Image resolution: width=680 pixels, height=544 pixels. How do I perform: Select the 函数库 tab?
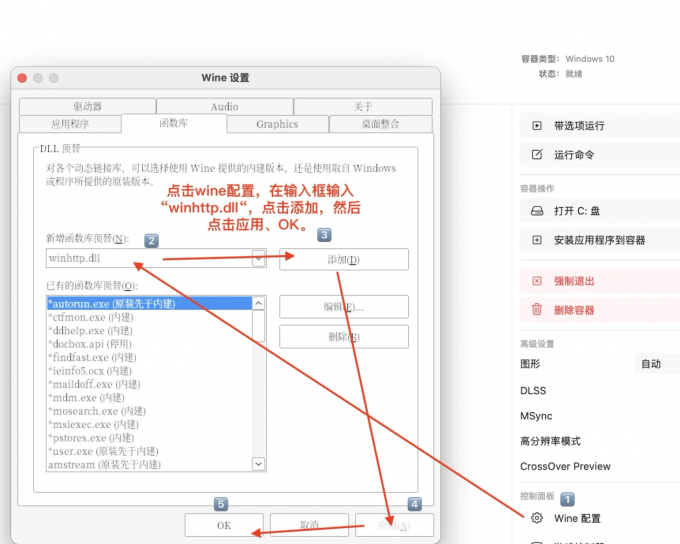tap(174, 123)
